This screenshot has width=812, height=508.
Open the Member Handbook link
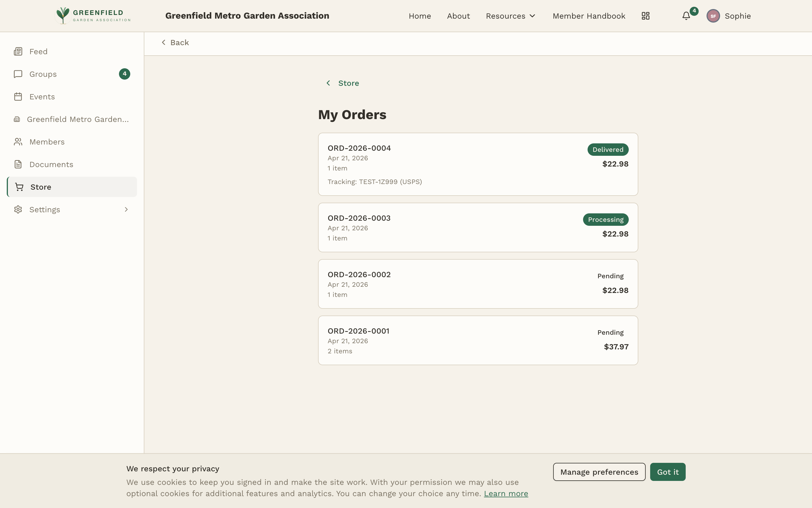pyautogui.click(x=589, y=16)
